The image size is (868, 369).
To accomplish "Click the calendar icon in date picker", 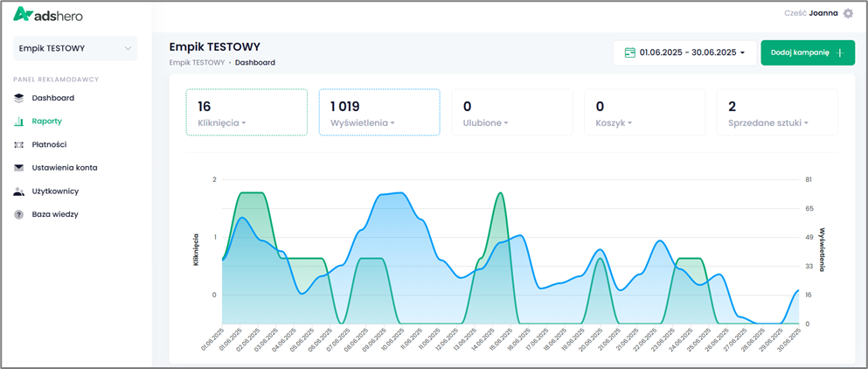I will point(629,52).
